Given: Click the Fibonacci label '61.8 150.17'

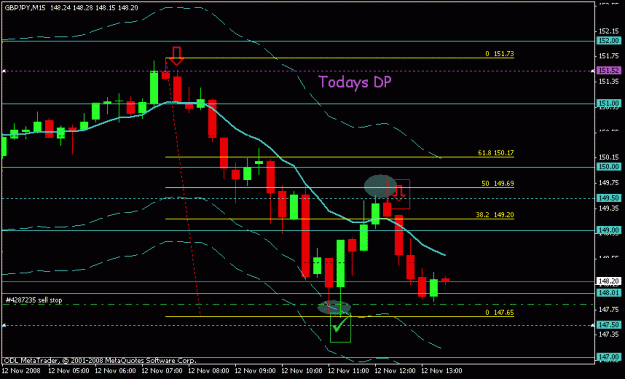Looking at the screenshot, I should click(x=495, y=153).
